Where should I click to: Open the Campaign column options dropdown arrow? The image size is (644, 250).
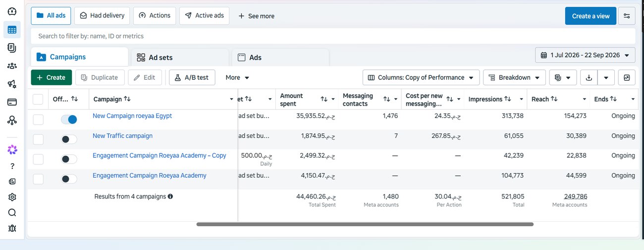231,99
